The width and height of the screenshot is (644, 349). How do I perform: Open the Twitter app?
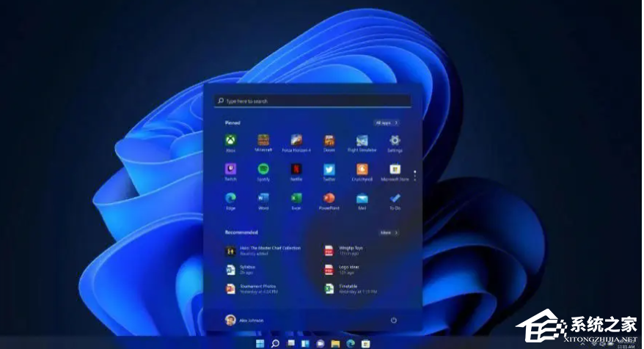pyautogui.click(x=329, y=169)
